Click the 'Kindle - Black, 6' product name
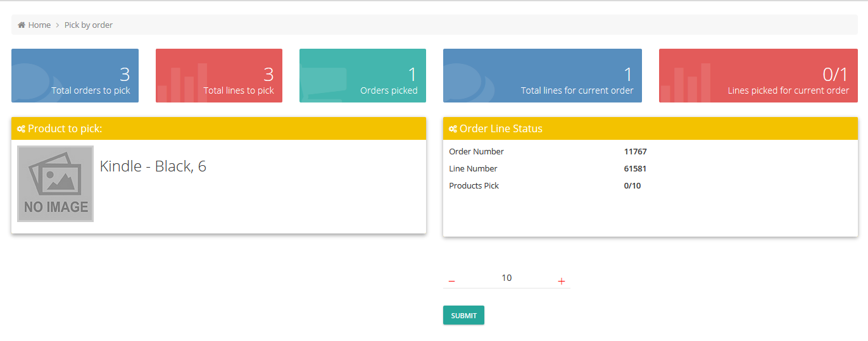 click(x=153, y=166)
